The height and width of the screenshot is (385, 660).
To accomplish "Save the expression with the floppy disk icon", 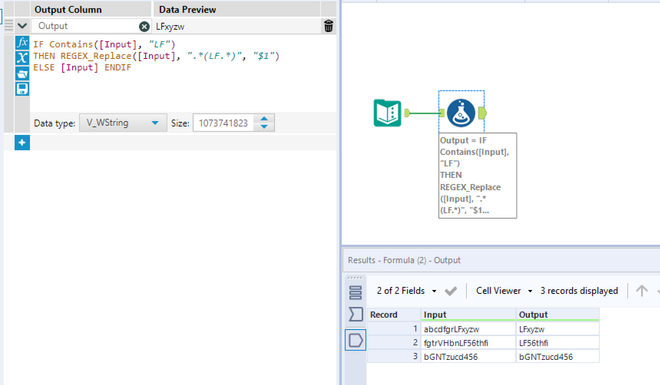I will [22, 89].
